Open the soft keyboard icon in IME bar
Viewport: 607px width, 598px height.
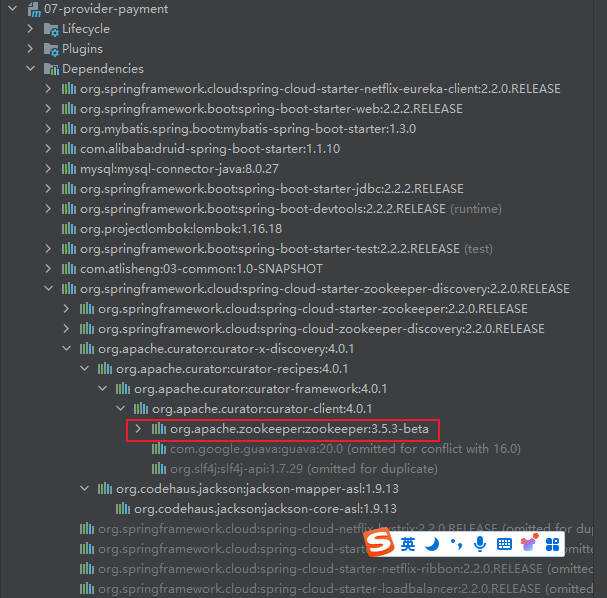[504, 544]
